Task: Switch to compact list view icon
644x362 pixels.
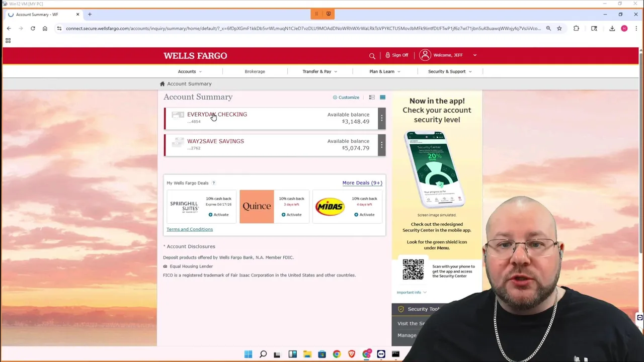Action: (x=372, y=98)
